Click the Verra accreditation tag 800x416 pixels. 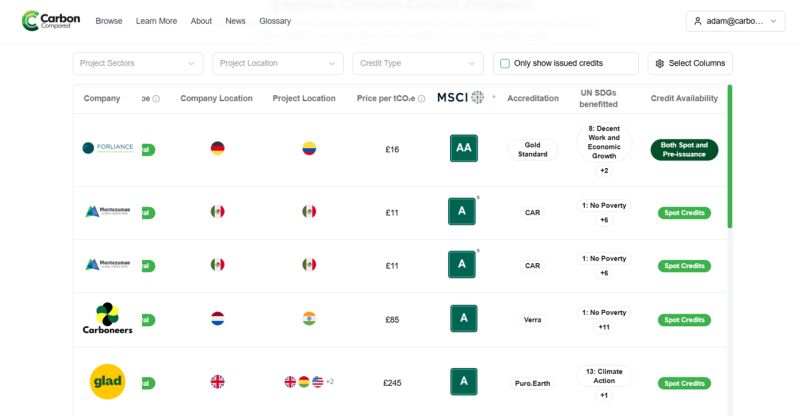click(x=533, y=320)
